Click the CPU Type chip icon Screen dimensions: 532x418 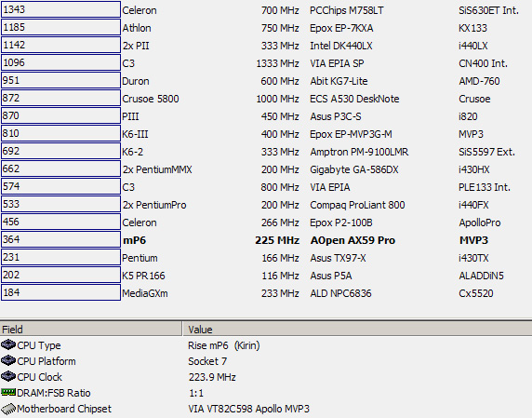coord(8,345)
